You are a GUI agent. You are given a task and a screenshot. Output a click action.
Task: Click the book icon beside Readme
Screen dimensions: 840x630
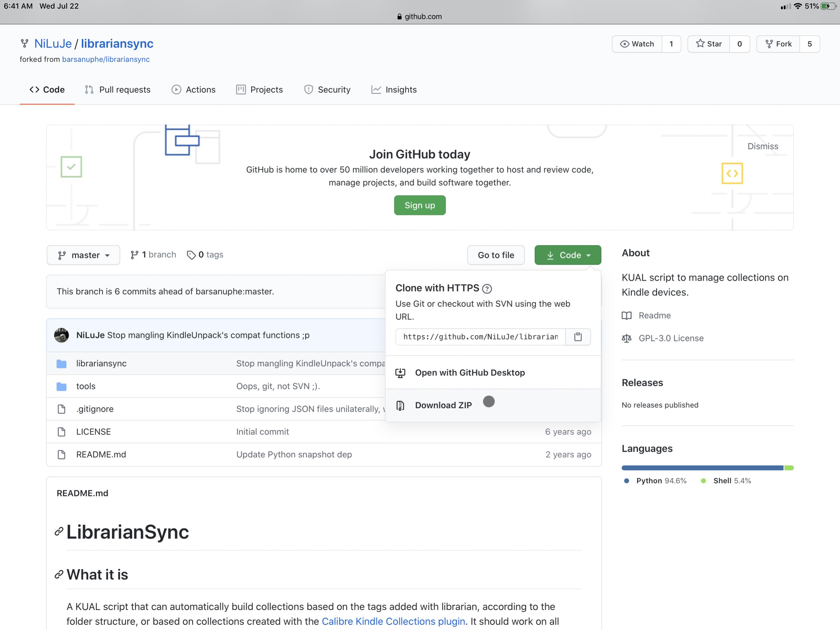(x=627, y=315)
